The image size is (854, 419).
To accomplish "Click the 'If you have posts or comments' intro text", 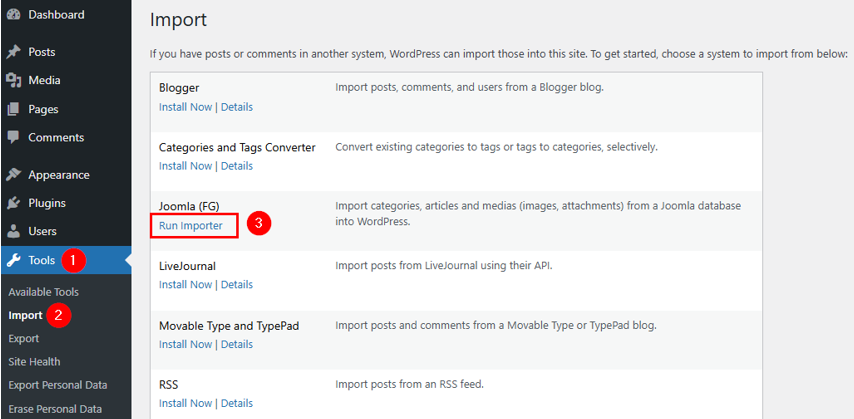I will pos(499,54).
